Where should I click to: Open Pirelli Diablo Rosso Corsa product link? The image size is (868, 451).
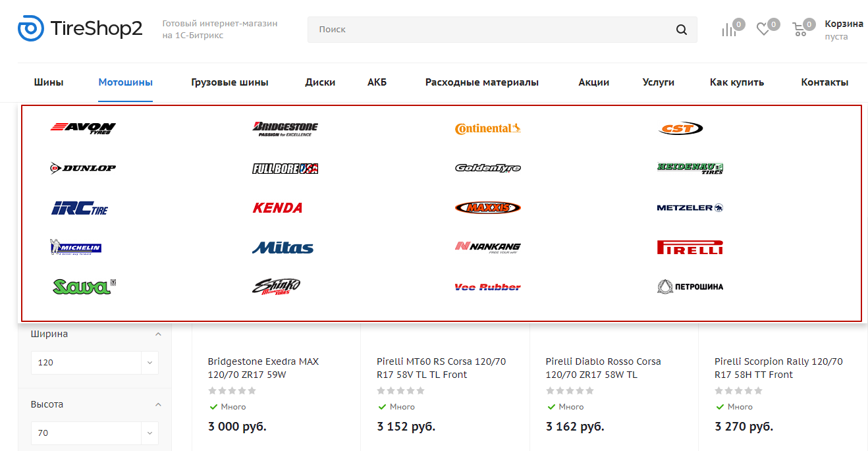603,368
